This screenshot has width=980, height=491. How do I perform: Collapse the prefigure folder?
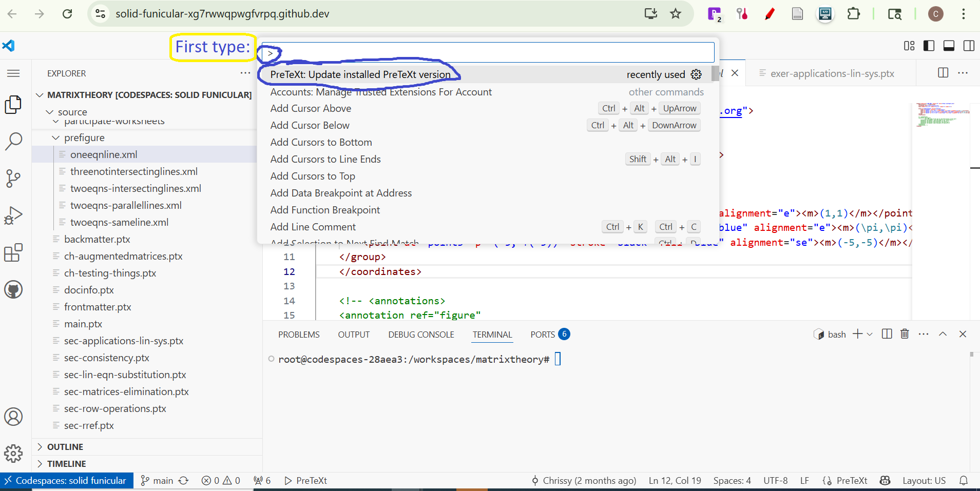[56, 138]
